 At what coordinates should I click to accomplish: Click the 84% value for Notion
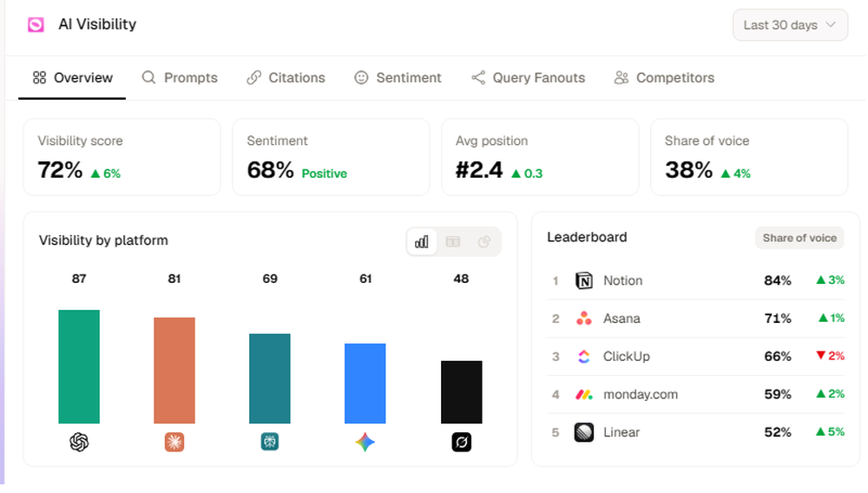[x=778, y=280]
